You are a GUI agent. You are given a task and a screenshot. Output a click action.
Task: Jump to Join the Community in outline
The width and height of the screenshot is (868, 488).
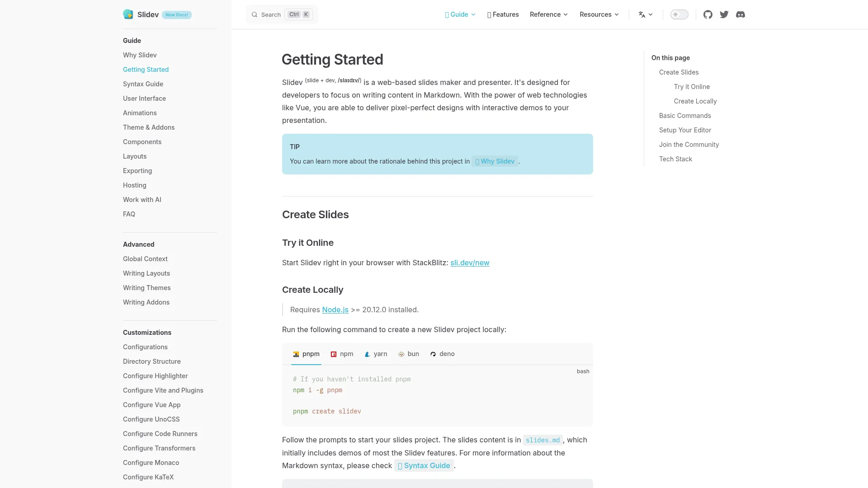pos(689,145)
